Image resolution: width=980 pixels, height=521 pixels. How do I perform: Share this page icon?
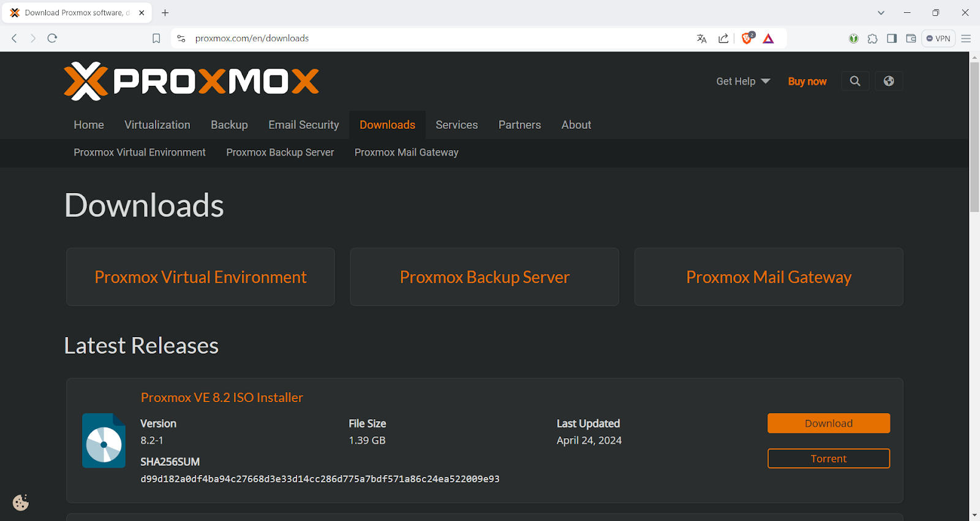[723, 39]
